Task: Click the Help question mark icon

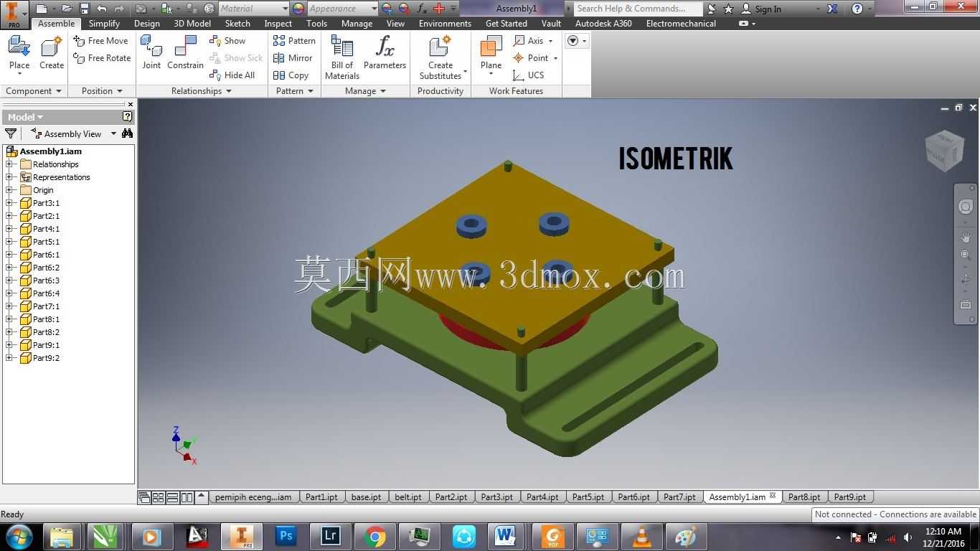Action: pos(857,9)
